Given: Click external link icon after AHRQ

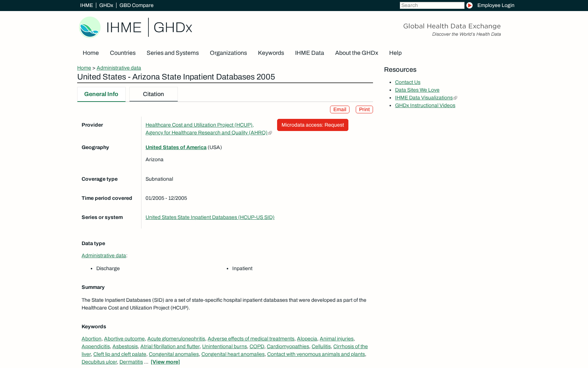Looking at the screenshot, I should click(270, 133).
